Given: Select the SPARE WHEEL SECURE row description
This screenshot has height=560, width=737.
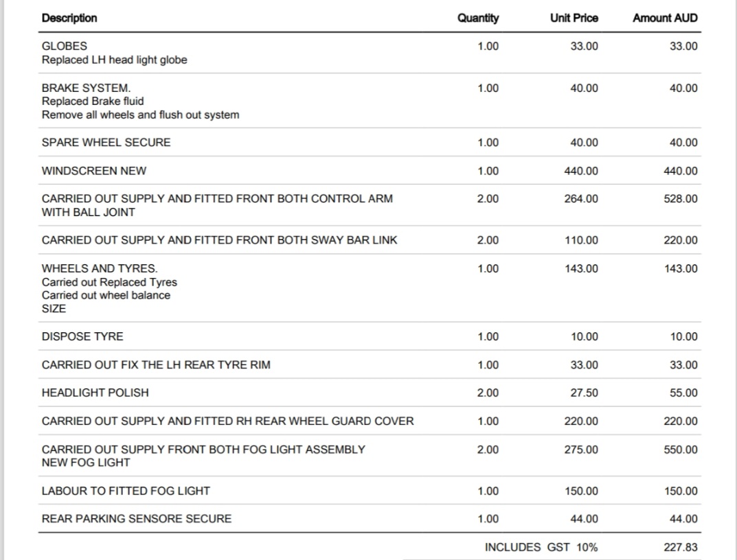Looking at the screenshot, I should 106,143.
